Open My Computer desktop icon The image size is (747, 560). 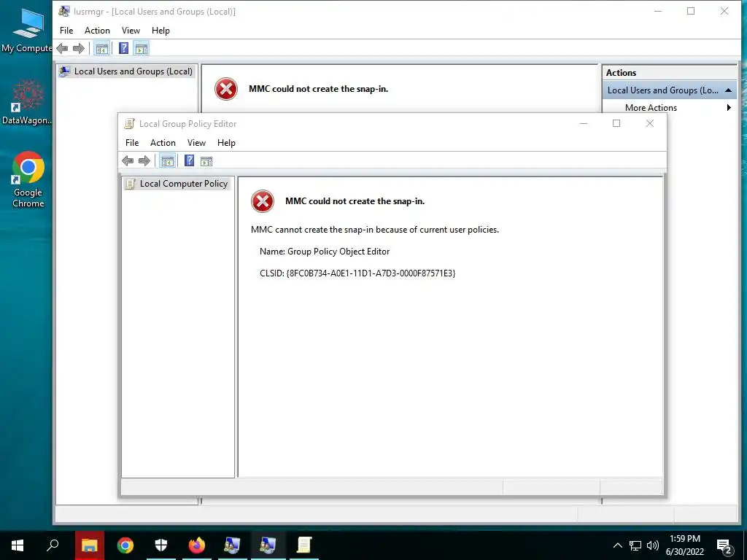27,29
